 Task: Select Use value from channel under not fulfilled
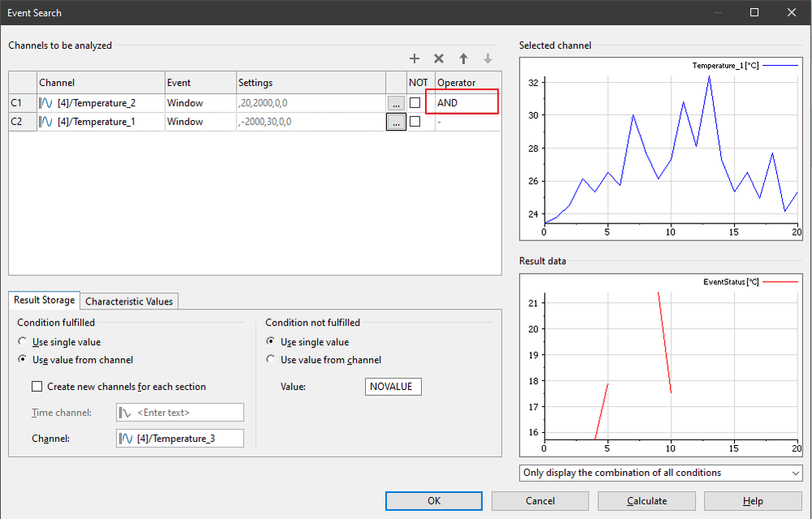tap(271, 360)
